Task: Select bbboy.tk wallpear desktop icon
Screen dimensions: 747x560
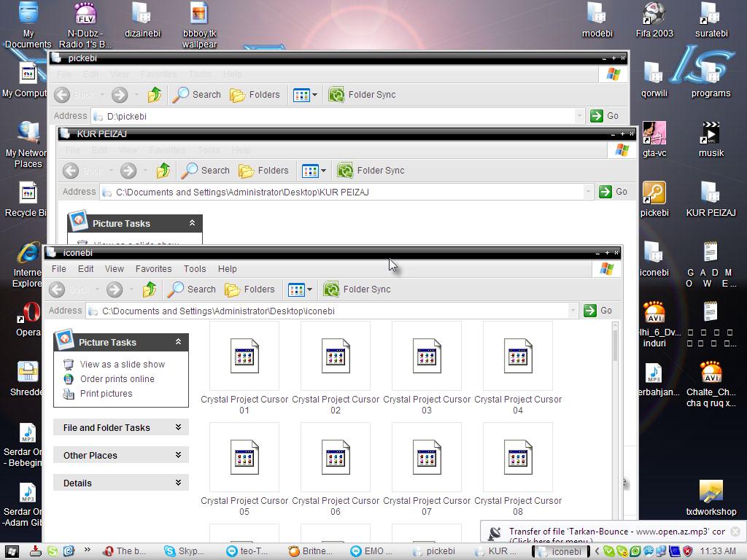Action: (x=199, y=25)
